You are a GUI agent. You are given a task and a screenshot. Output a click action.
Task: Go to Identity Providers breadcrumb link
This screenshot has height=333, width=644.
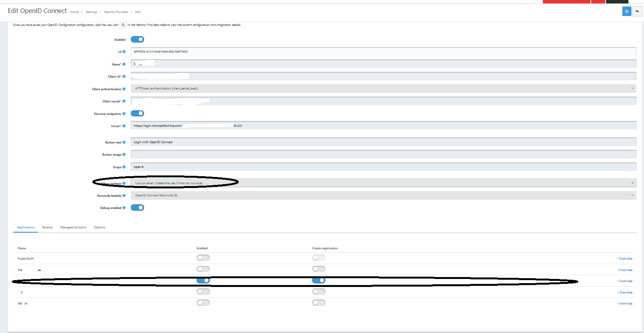tap(116, 12)
